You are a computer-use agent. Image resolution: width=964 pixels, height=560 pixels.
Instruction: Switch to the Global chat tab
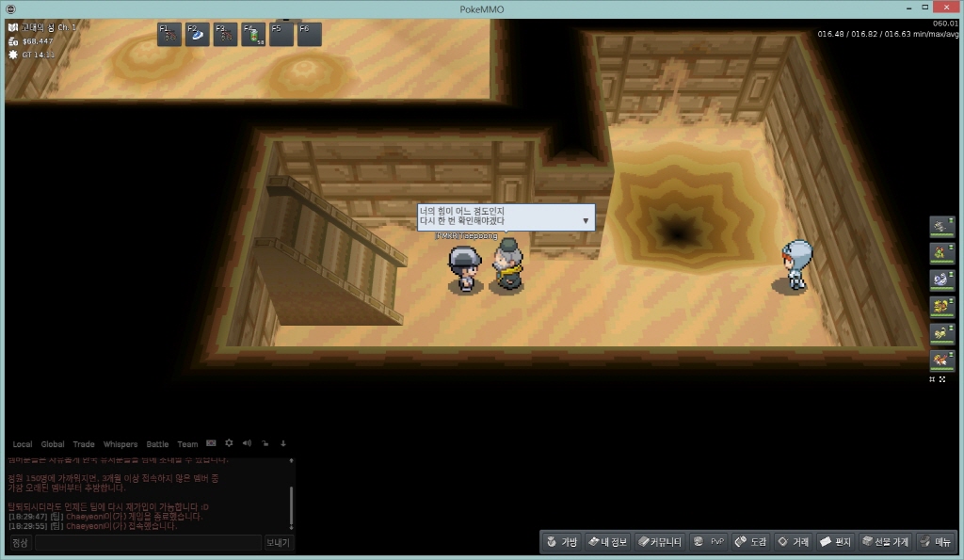(x=53, y=444)
